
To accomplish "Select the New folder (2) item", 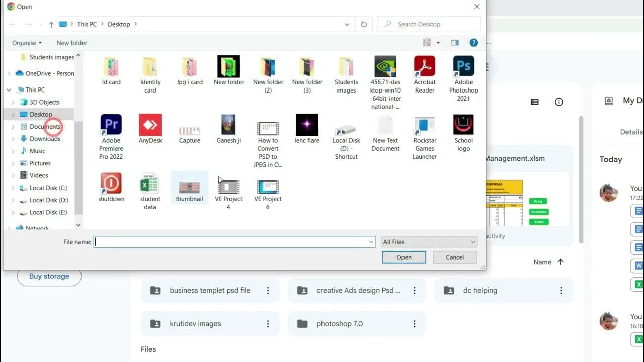I will point(268,75).
